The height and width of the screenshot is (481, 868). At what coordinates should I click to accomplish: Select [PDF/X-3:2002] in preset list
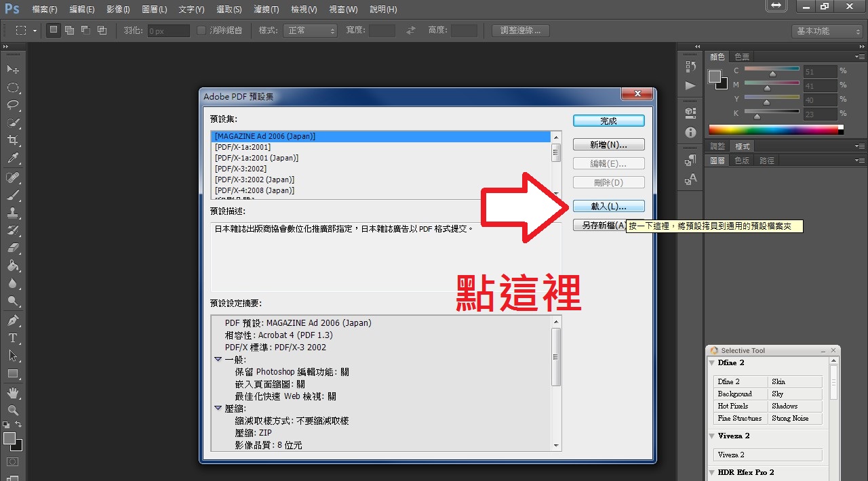pyautogui.click(x=241, y=169)
